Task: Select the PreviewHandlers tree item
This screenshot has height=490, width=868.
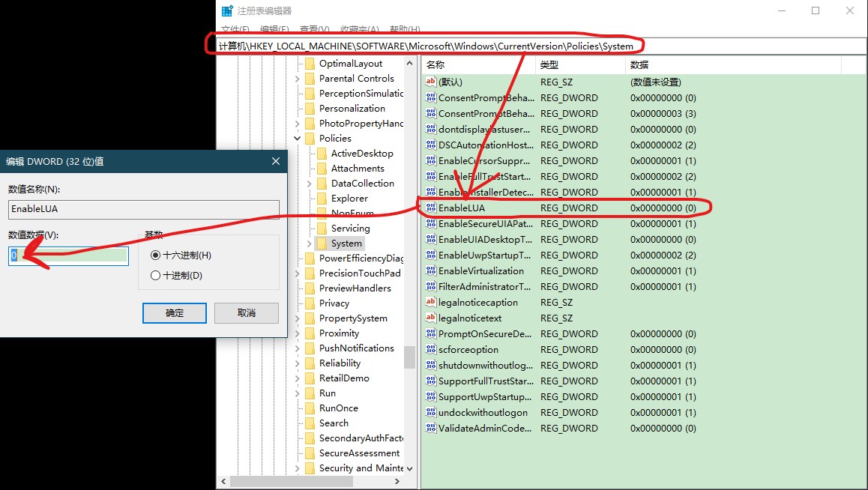Action: pyautogui.click(x=355, y=288)
